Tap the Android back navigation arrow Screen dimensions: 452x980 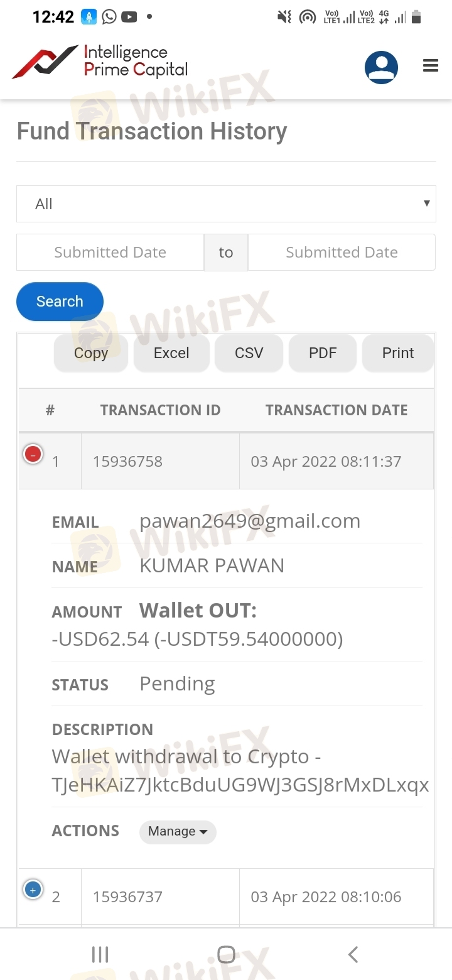tap(353, 954)
